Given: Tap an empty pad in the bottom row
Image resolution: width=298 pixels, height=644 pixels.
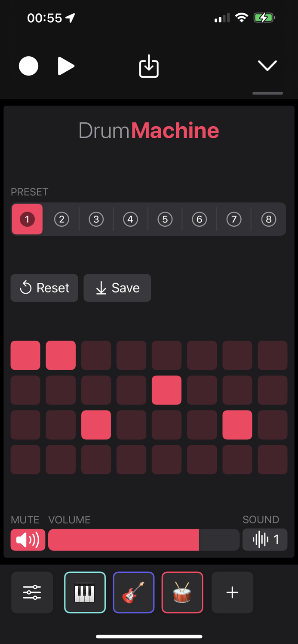Looking at the screenshot, I should pyautogui.click(x=131, y=460).
